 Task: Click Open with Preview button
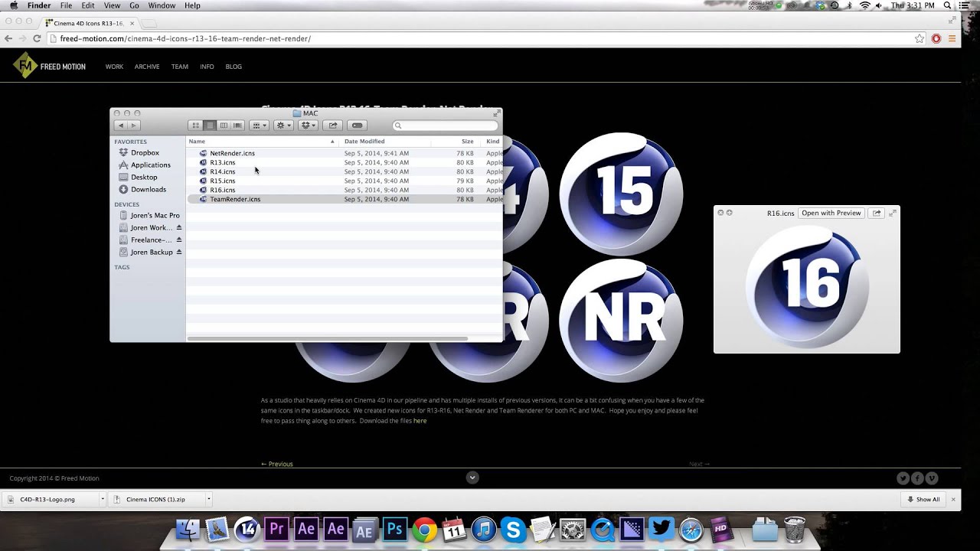(831, 213)
